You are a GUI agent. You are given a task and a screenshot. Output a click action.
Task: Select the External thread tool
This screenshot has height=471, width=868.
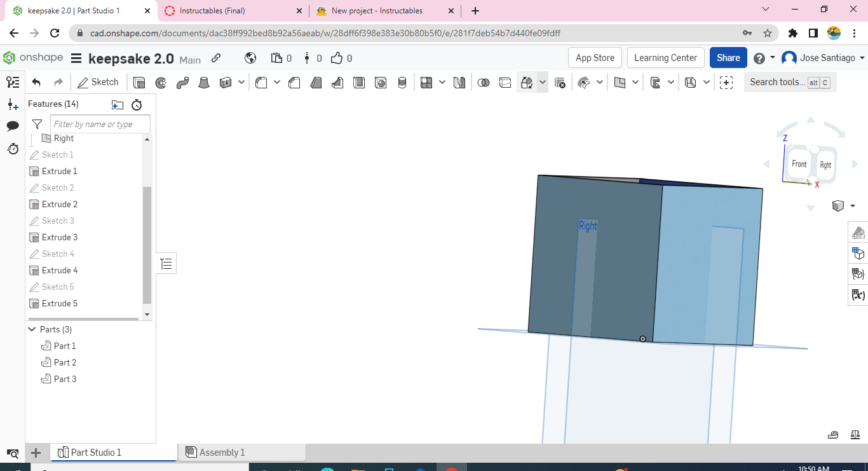[x=402, y=83]
